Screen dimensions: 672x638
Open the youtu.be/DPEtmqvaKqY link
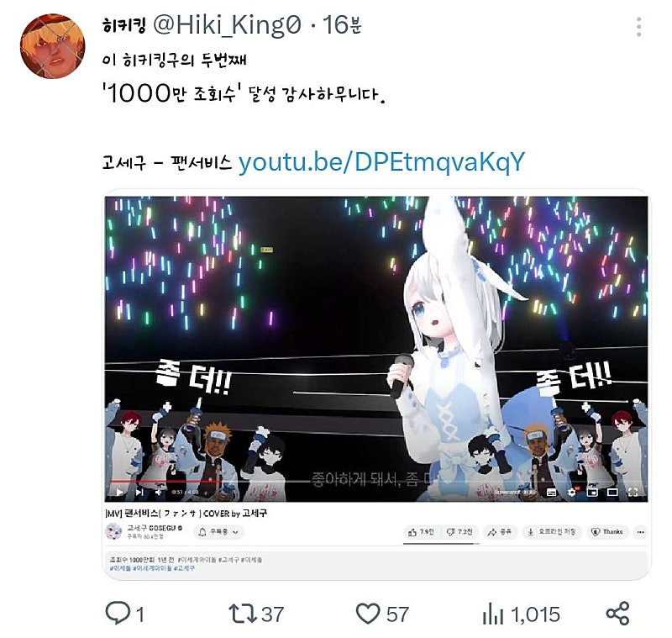coord(381,162)
